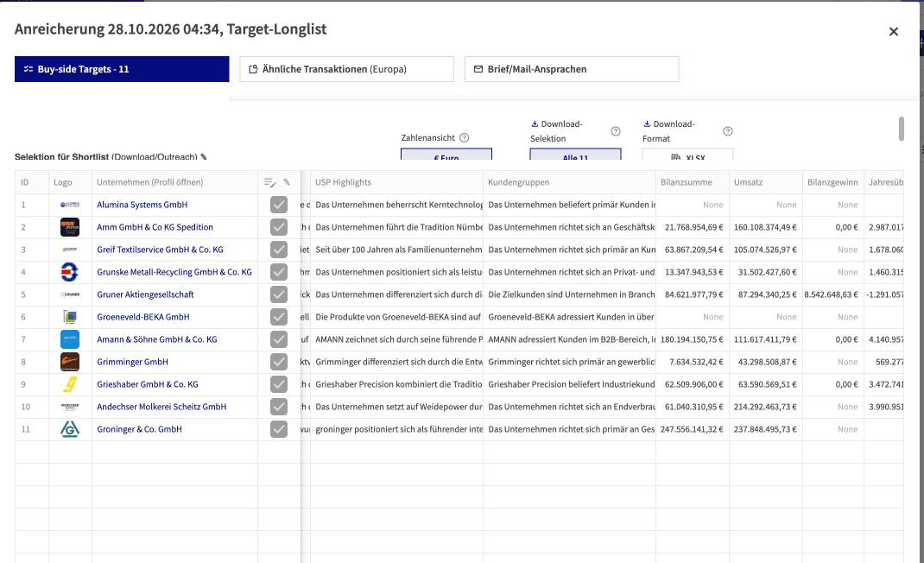
Task: Click the Andechser Molkerei Scheitz logo
Action: coord(70,407)
